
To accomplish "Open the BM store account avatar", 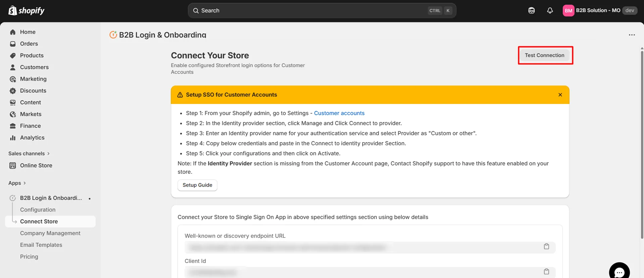I will click(x=568, y=11).
